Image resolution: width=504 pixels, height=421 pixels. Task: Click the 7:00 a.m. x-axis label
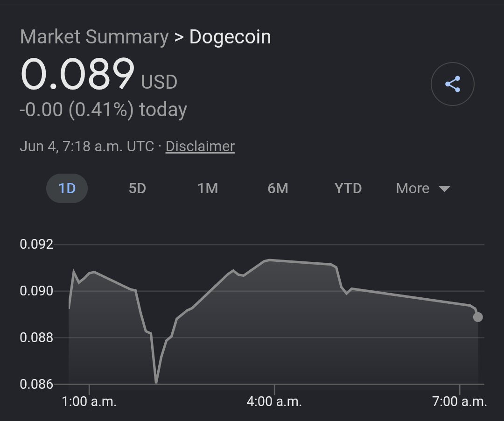click(x=460, y=402)
